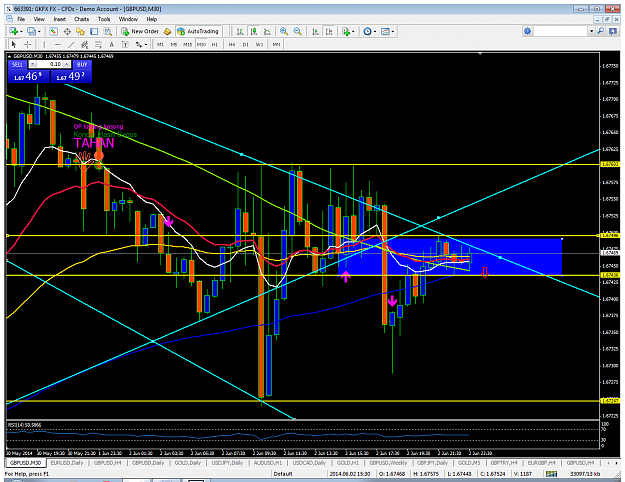Screen dimensions: 625x482
Task: Open the New Chart toolbar icon
Action: pyautogui.click(x=13, y=31)
